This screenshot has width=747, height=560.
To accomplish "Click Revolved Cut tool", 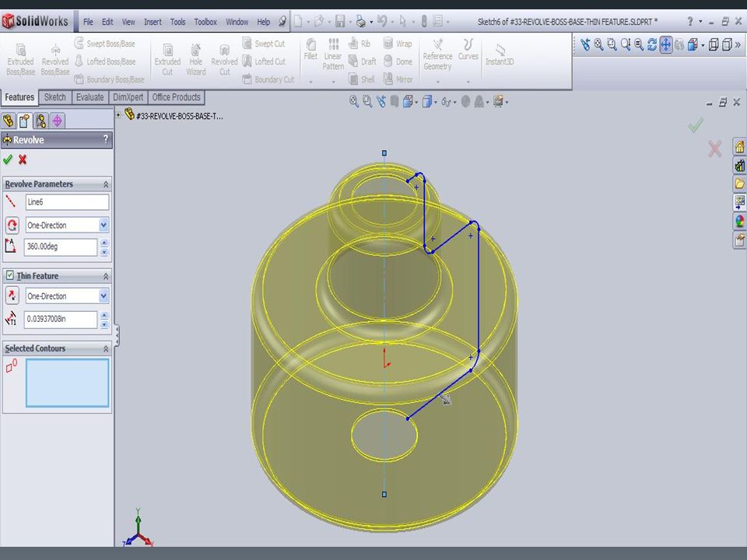I will [x=224, y=60].
